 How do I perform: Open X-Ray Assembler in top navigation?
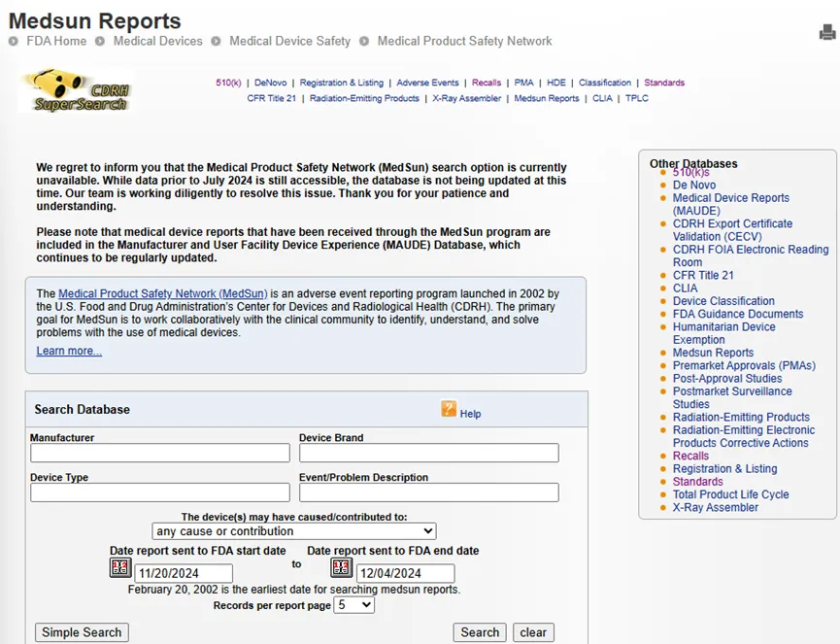(466, 98)
